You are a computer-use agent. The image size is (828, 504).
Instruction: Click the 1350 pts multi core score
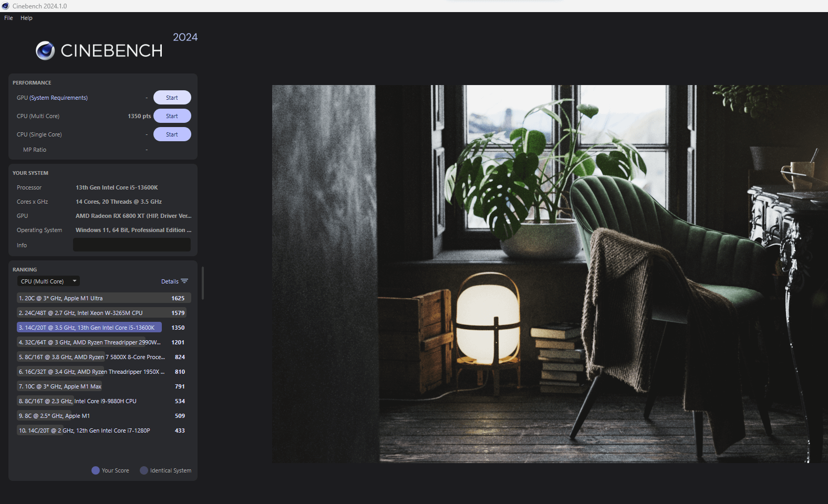[x=139, y=116]
